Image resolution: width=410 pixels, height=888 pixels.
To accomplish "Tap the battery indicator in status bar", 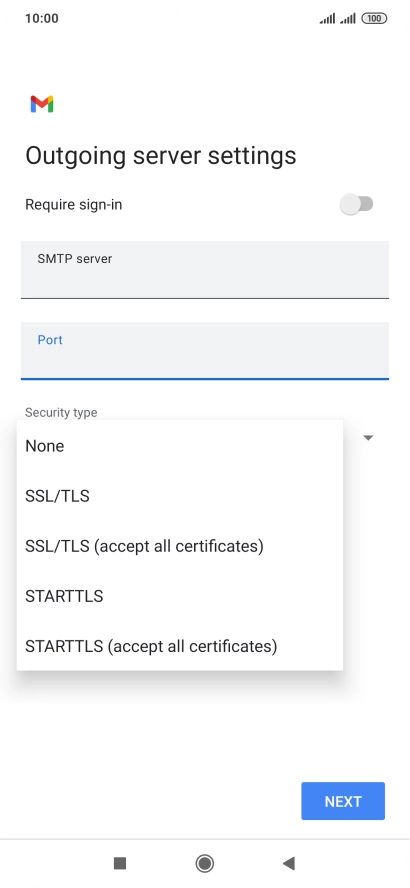I will tap(374, 18).
